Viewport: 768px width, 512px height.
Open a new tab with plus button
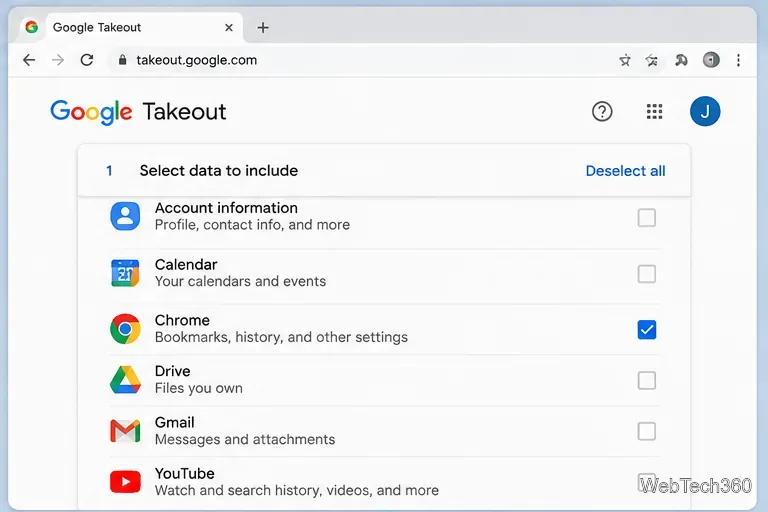(x=263, y=27)
